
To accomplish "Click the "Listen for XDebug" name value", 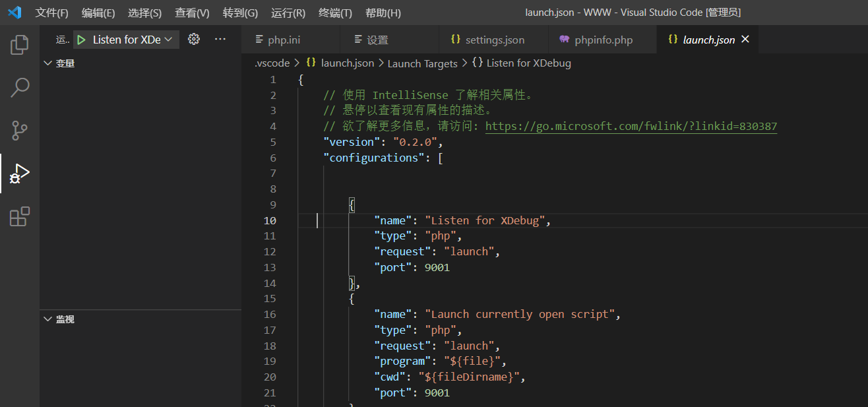I will coord(485,220).
